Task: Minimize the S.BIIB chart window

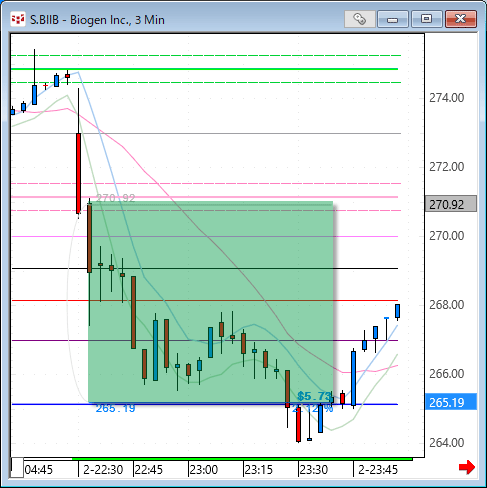Action: 393,19
